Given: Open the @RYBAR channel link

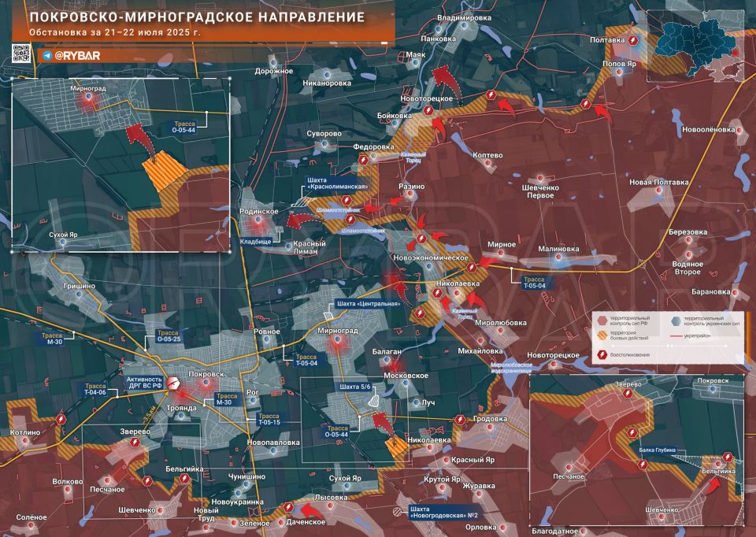Looking at the screenshot, I should pyautogui.click(x=79, y=56).
